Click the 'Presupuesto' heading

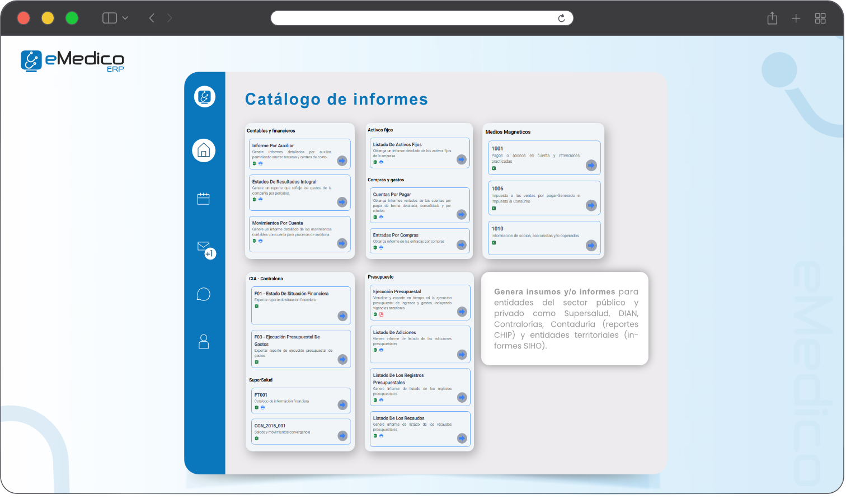pos(380,277)
